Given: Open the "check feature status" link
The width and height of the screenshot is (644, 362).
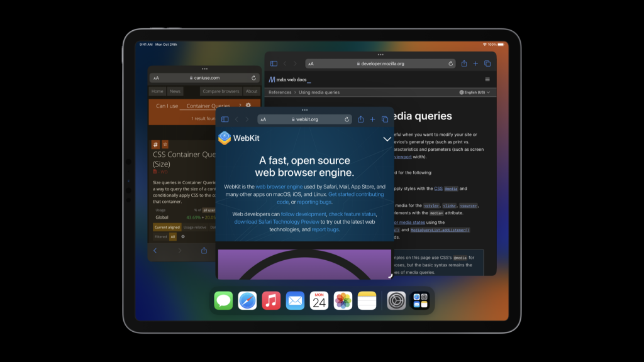Looking at the screenshot, I should pyautogui.click(x=352, y=214).
